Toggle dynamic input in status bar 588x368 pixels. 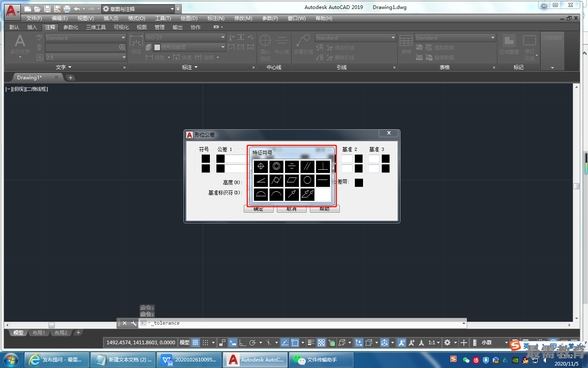(x=232, y=343)
